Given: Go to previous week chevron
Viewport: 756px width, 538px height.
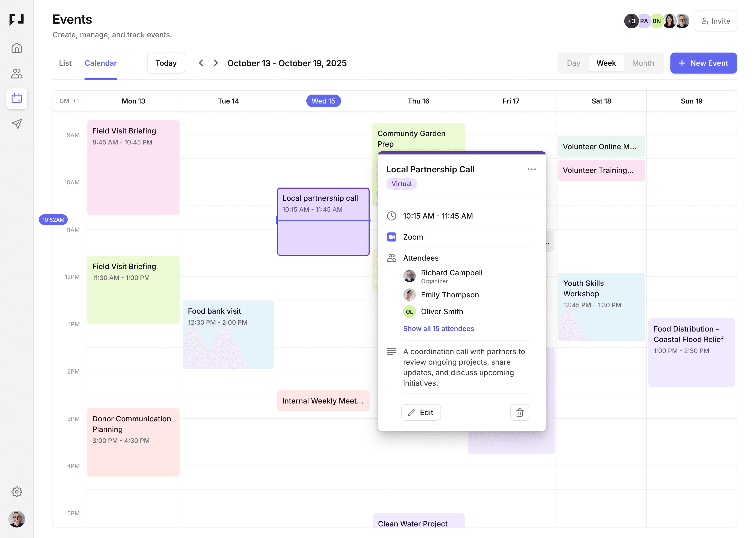Looking at the screenshot, I should click(x=201, y=63).
